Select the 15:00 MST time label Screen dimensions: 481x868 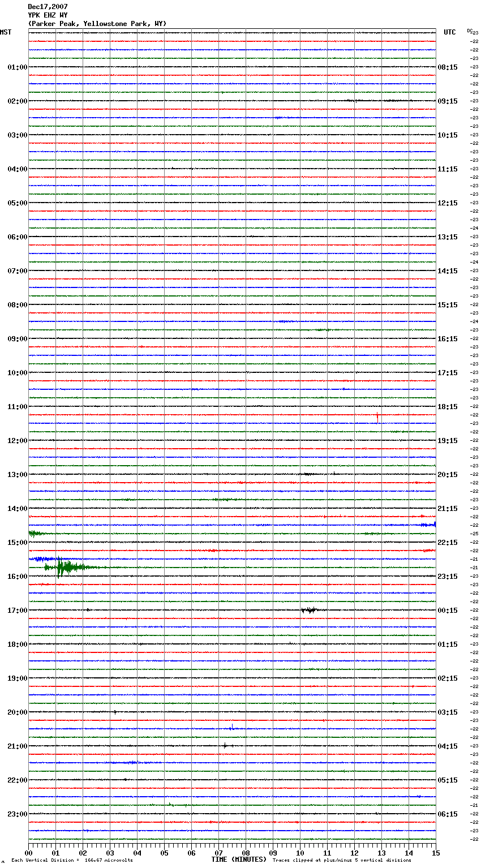[x=17, y=543]
